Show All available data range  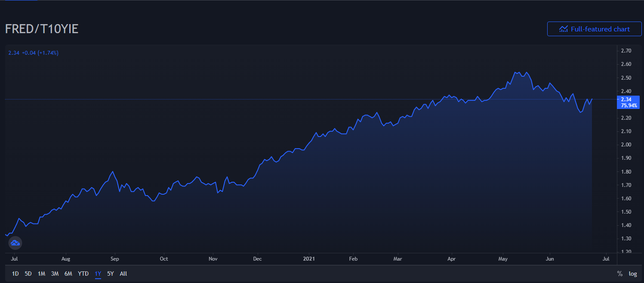click(123, 274)
